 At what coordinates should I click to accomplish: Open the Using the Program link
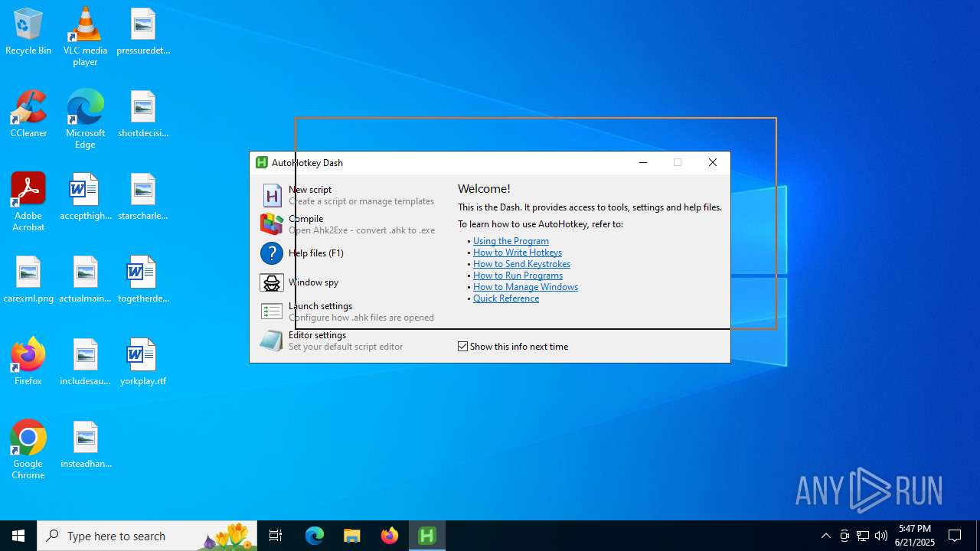511,241
